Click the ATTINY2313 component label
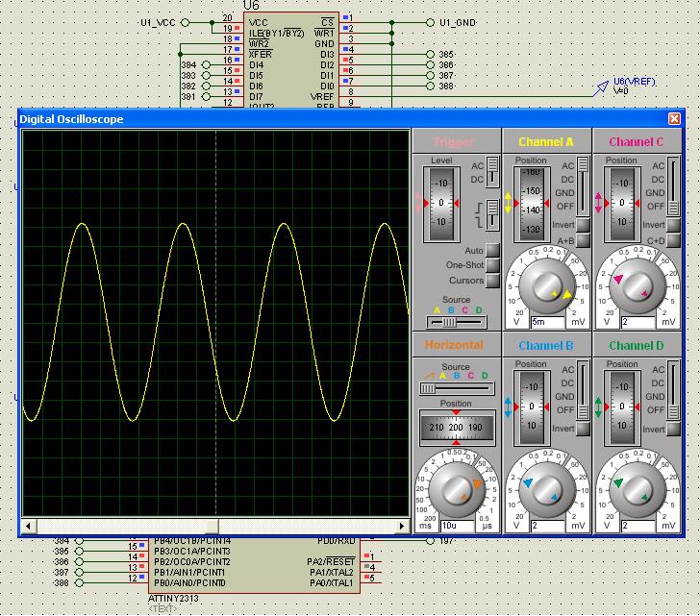This screenshot has height=616, width=700. 173,598
